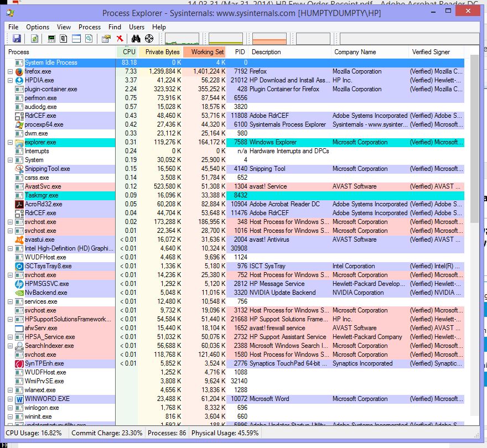This screenshot has height=448, width=487.
Task: Click the iSCTsysTray8.exe blue icon
Action: pos(19,267)
